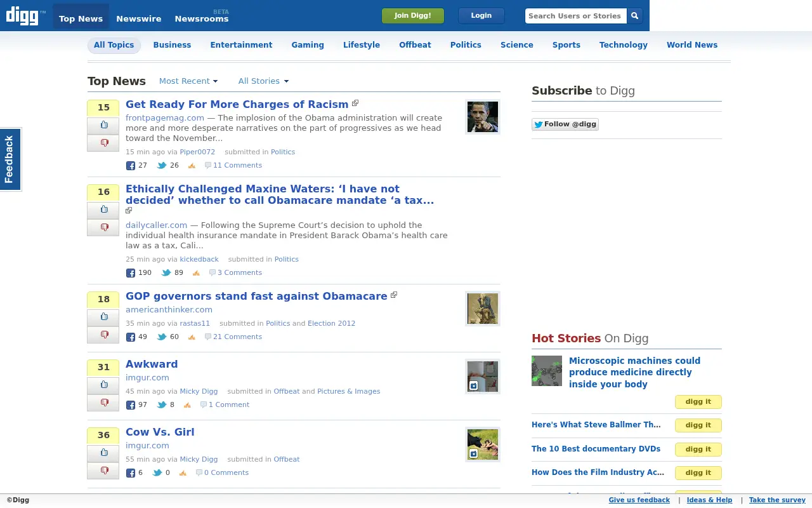Viewport: 812px width, 508px height.
Task: Open the Most Recent sort dropdown
Action: [x=188, y=81]
